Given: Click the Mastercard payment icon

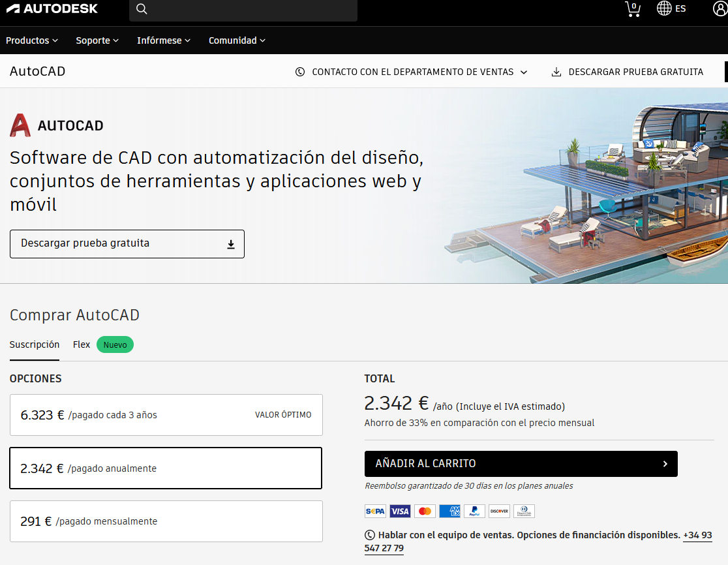Looking at the screenshot, I should (x=425, y=511).
